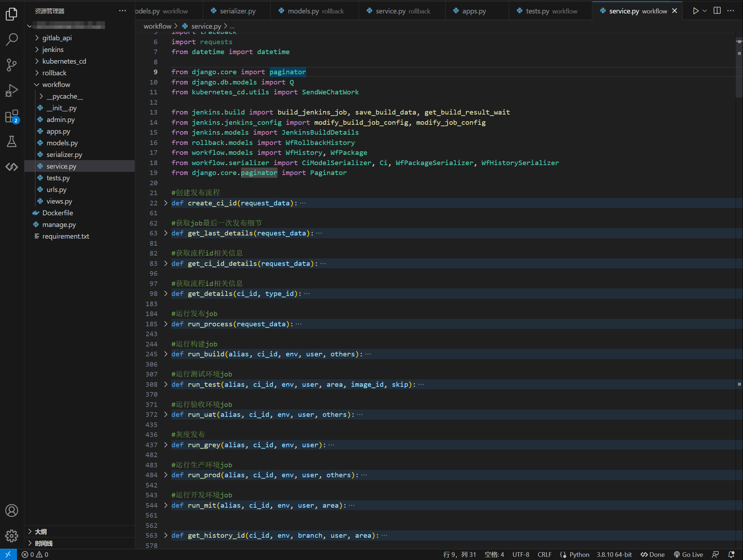The image size is (743, 560).
Task: Select Python interpreter 3.8.10 64-bit
Action: (x=614, y=554)
